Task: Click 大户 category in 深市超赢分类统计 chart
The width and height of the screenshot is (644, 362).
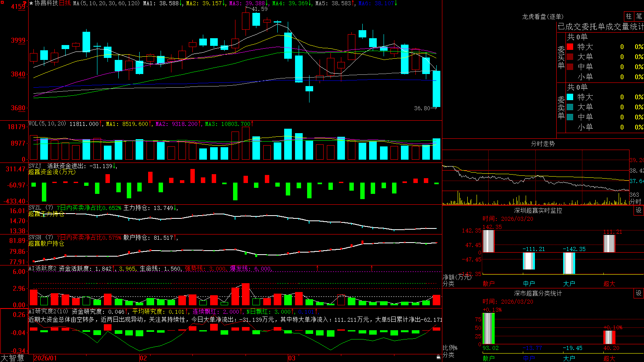Action: [x=569, y=358]
